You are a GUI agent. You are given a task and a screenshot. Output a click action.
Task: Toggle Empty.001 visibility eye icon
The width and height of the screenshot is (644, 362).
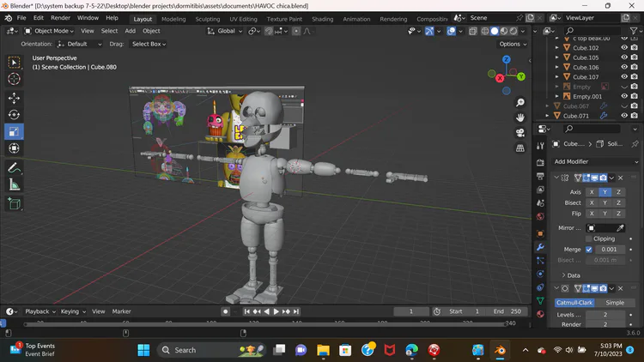tap(624, 96)
